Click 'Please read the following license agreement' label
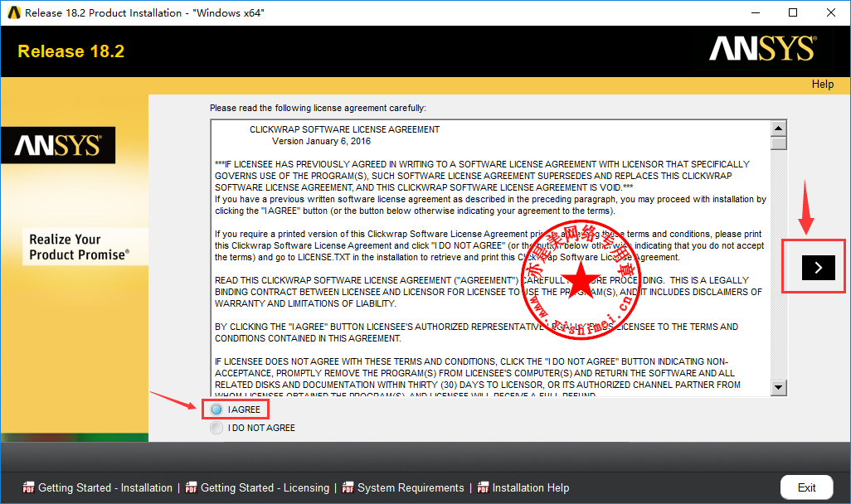The height and width of the screenshot is (504, 851). coord(318,108)
